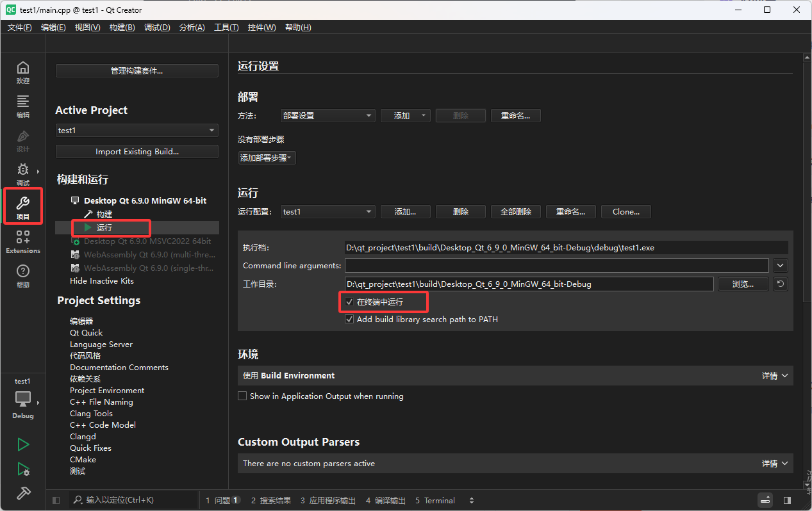Select 运行 under Desktop Qt MinGW kit
Screen dimensions: 812x511
[x=104, y=228]
